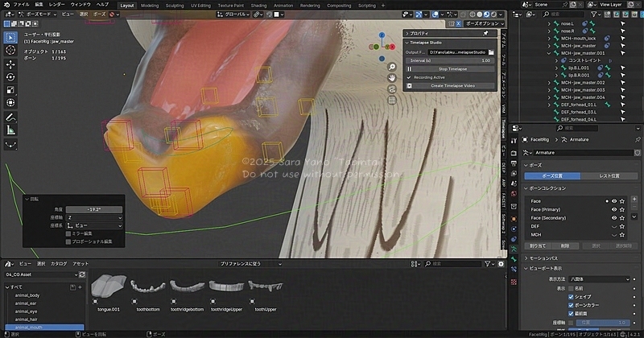Select the Move tool in viewport toolbar

point(10,65)
